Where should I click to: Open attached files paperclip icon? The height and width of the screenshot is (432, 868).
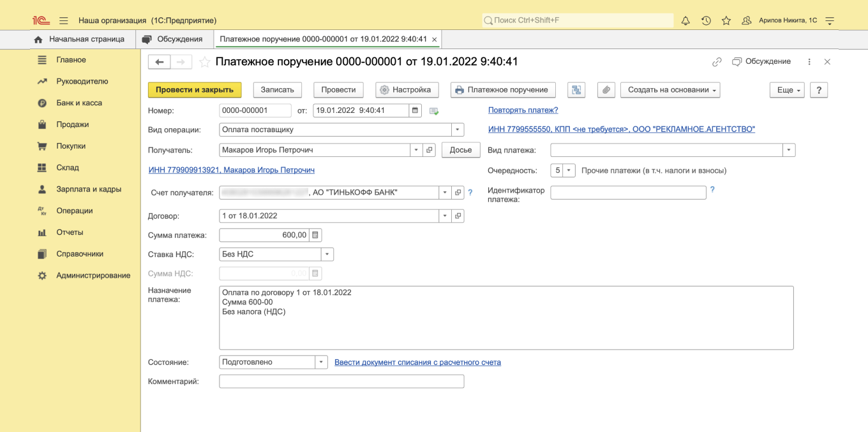pos(606,90)
